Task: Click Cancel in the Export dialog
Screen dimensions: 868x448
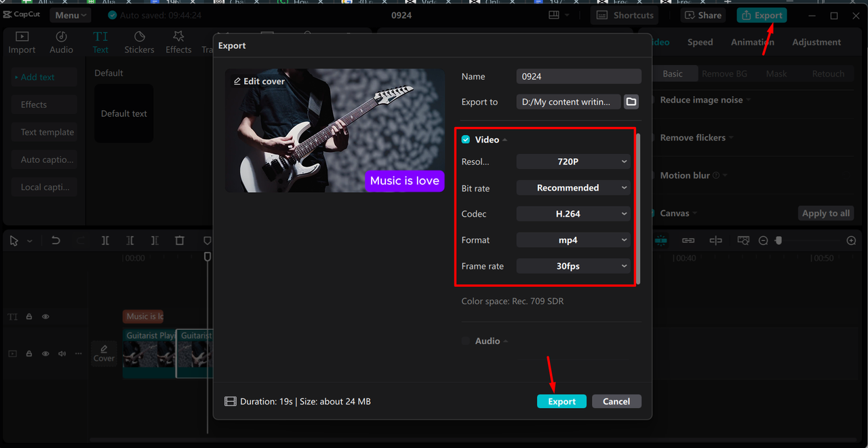Action: [x=616, y=401]
